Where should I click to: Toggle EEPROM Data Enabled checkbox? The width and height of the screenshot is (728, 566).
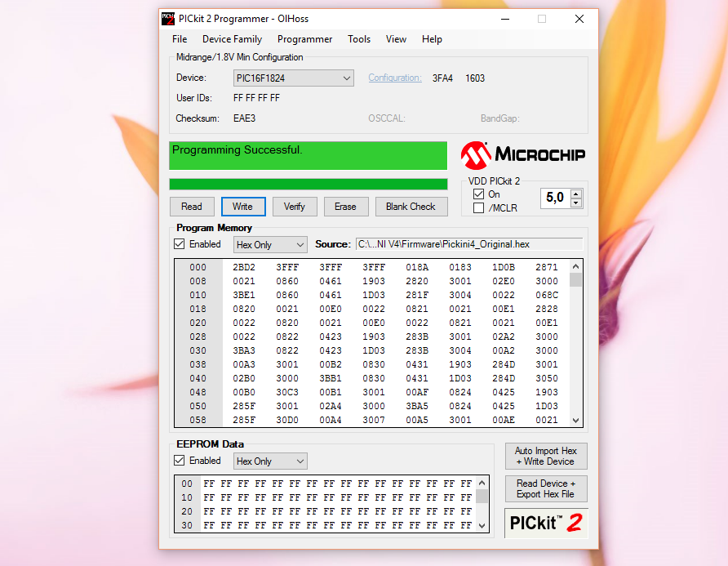pyautogui.click(x=180, y=461)
